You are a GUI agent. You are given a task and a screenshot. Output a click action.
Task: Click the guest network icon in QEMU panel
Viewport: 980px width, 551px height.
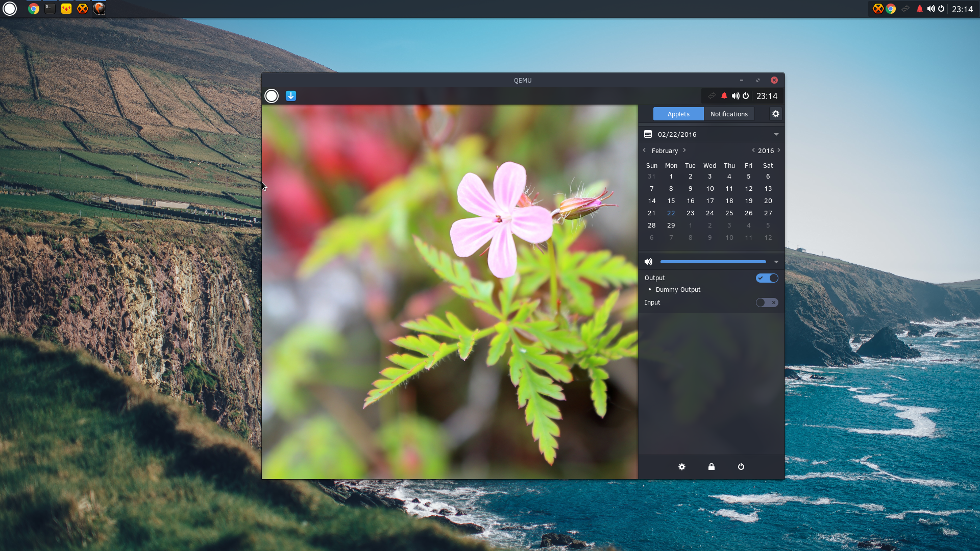tap(712, 96)
